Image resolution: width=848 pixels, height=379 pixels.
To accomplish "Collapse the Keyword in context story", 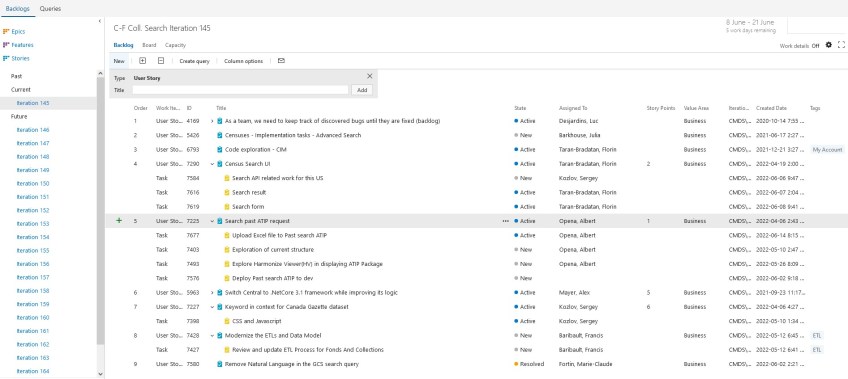I will [x=213, y=307].
